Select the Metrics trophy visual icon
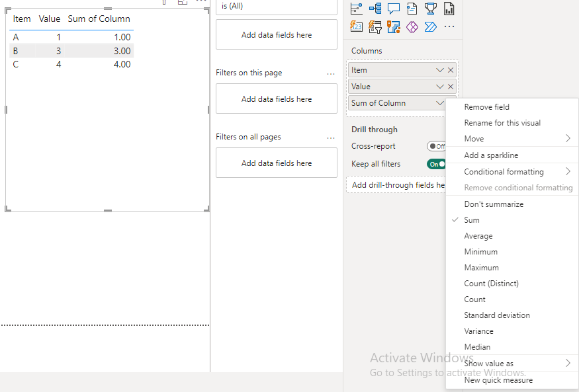The width and height of the screenshot is (579, 392). tap(431, 9)
